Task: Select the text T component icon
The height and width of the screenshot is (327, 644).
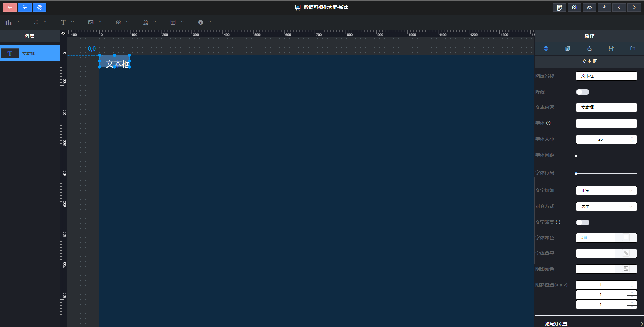Action: point(63,22)
